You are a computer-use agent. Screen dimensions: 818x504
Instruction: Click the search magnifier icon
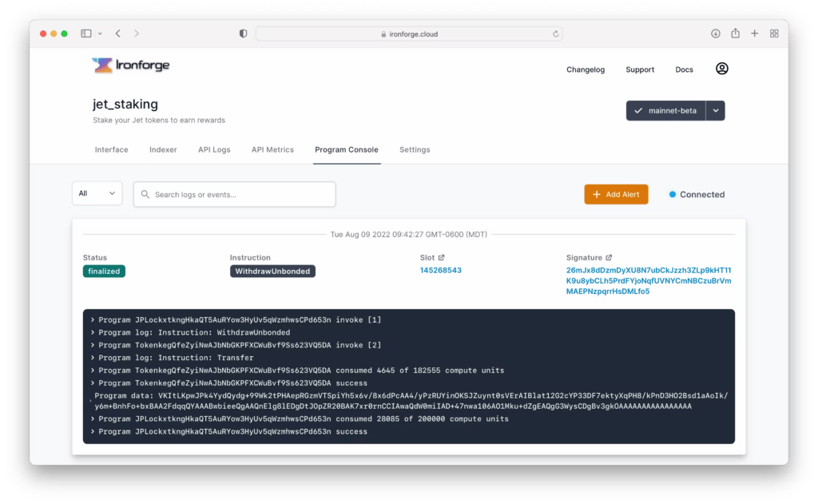(x=145, y=194)
